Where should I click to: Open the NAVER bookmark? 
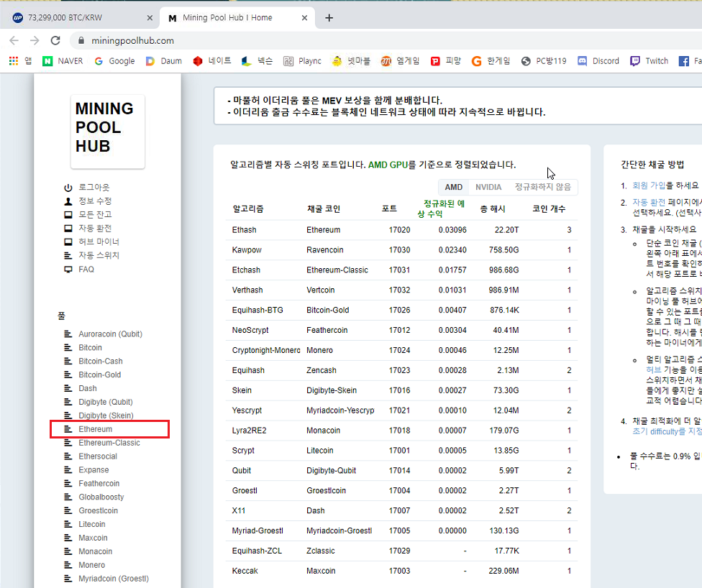click(x=63, y=61)
